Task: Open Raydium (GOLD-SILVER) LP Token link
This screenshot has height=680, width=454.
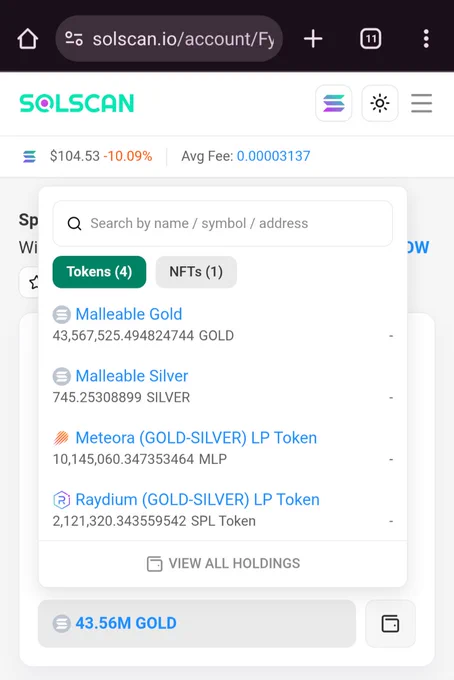Action: [197, 499]
